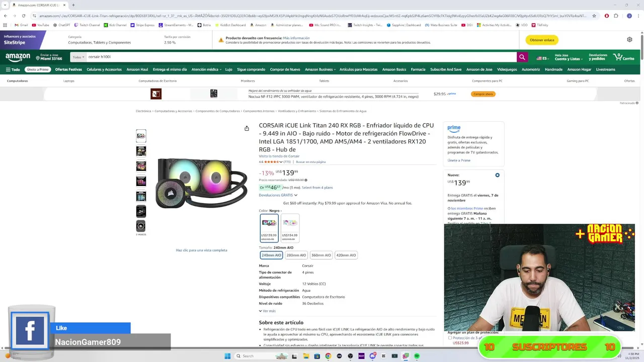Go to Laptops subcategory
The height and width of the screenshot is (362, 644).
click(x=68, y=81)
